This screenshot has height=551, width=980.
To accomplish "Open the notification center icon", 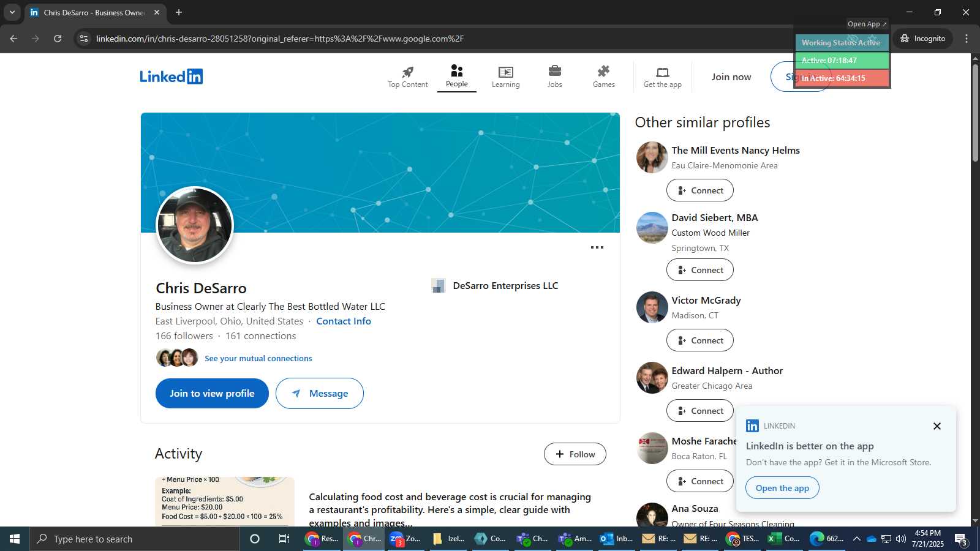I will point(961,539).
